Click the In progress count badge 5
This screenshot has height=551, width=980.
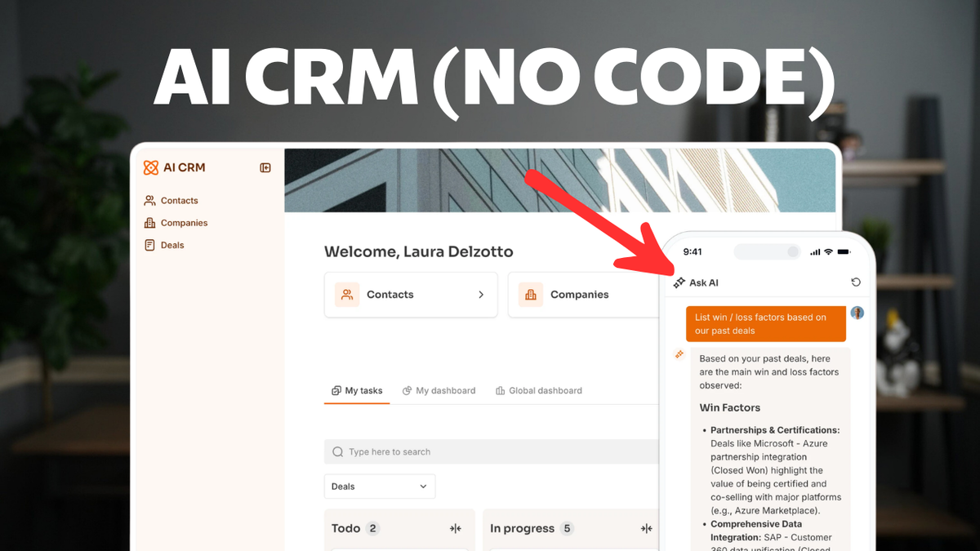click(568, 528)
